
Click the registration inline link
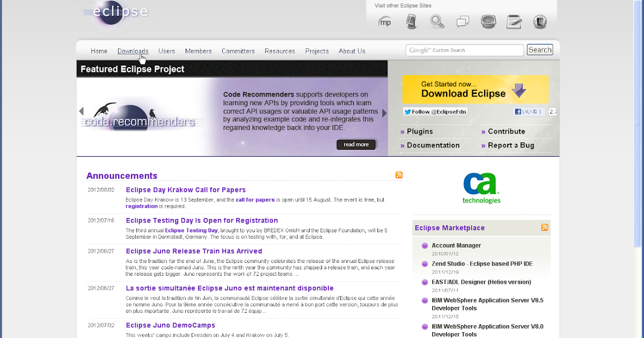coord(142,206)
